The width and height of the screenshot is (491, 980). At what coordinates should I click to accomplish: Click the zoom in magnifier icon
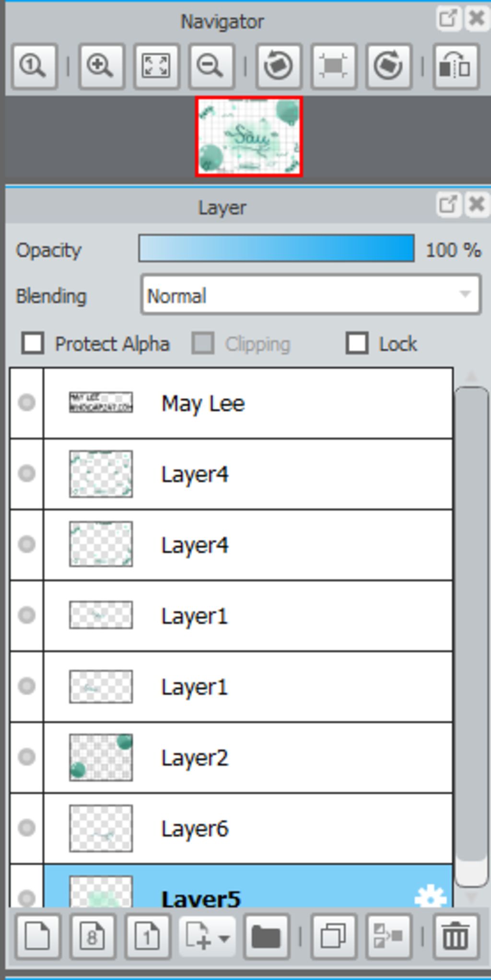pyautogui.click(x=101, y=66)
